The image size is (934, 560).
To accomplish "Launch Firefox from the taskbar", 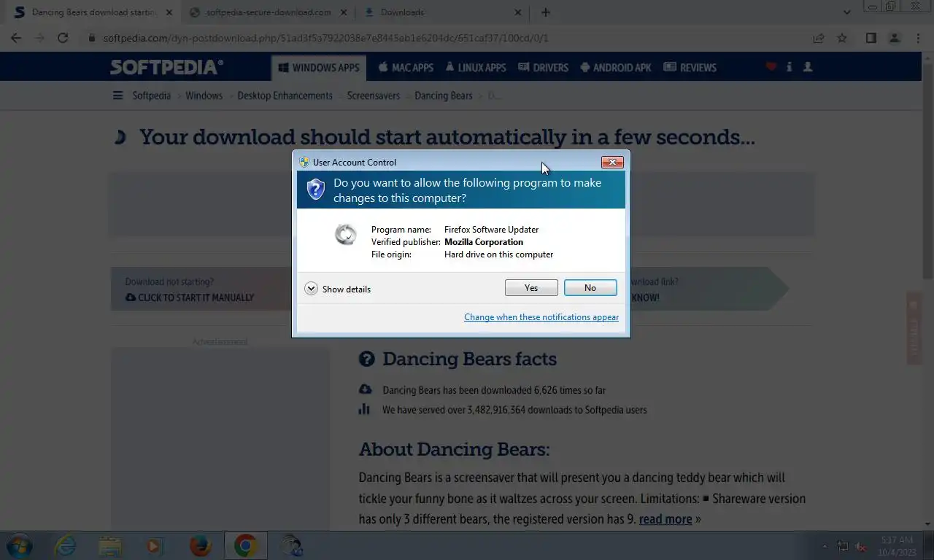I will click(x=200, y=545).
